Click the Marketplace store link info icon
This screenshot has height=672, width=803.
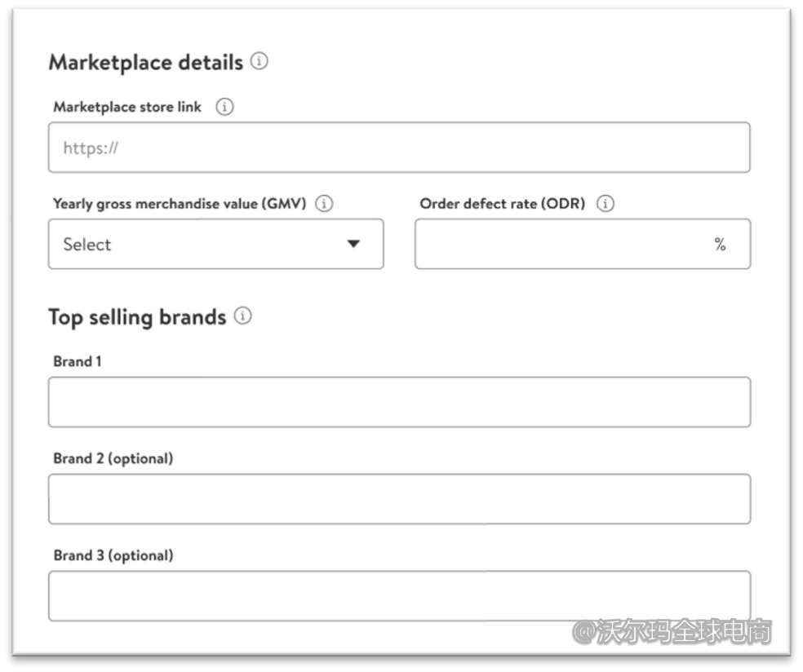click(224, 106)
